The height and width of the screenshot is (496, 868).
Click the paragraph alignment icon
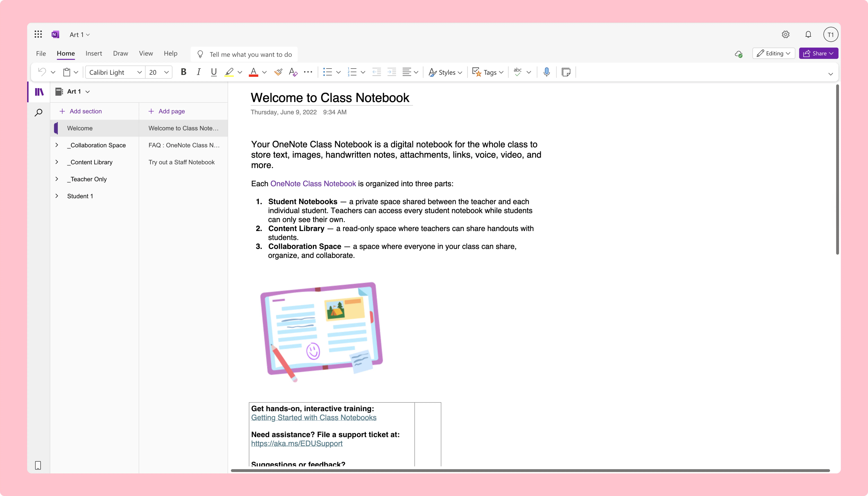tap(407, 72)
